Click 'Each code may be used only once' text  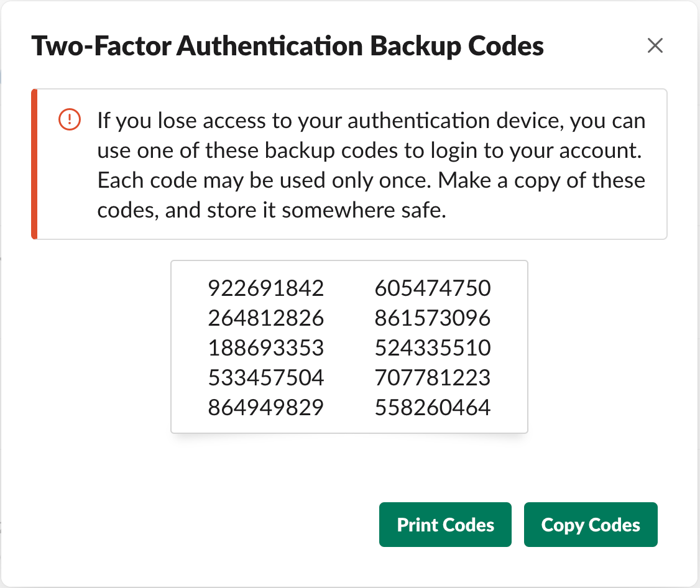[264, 181]
